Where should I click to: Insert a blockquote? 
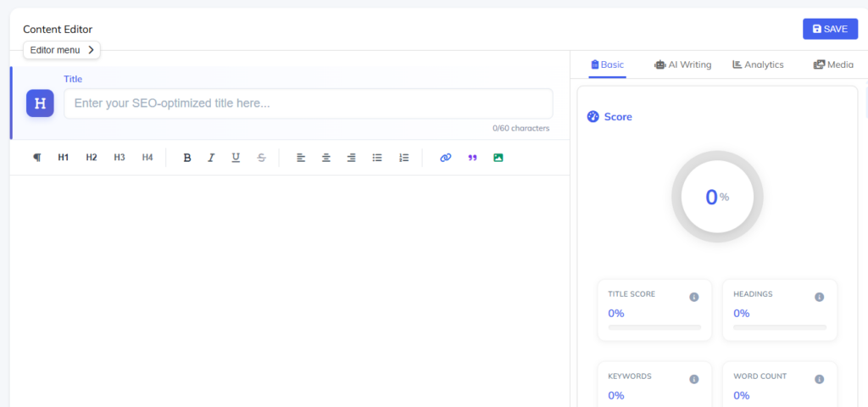tap(472, 158)
